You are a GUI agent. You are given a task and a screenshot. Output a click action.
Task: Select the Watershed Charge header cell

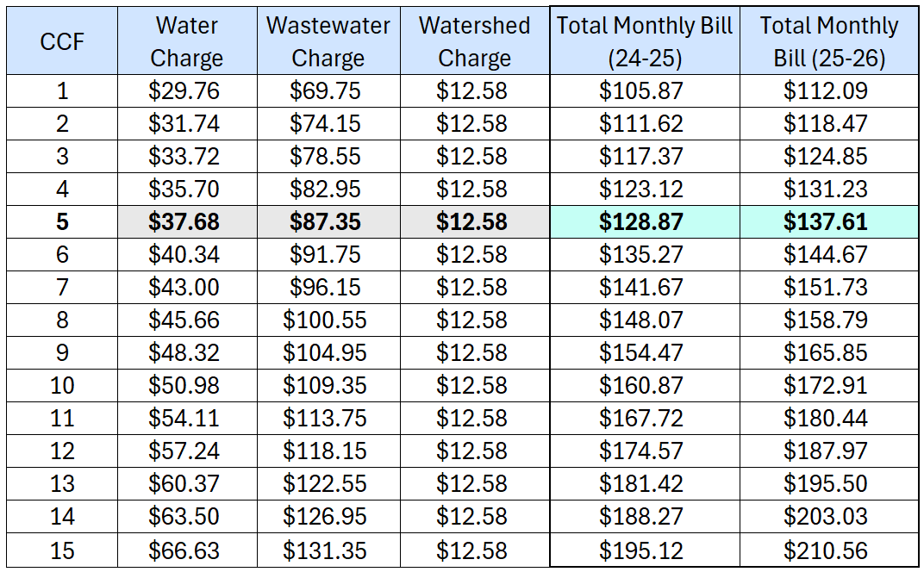[474, 41]
